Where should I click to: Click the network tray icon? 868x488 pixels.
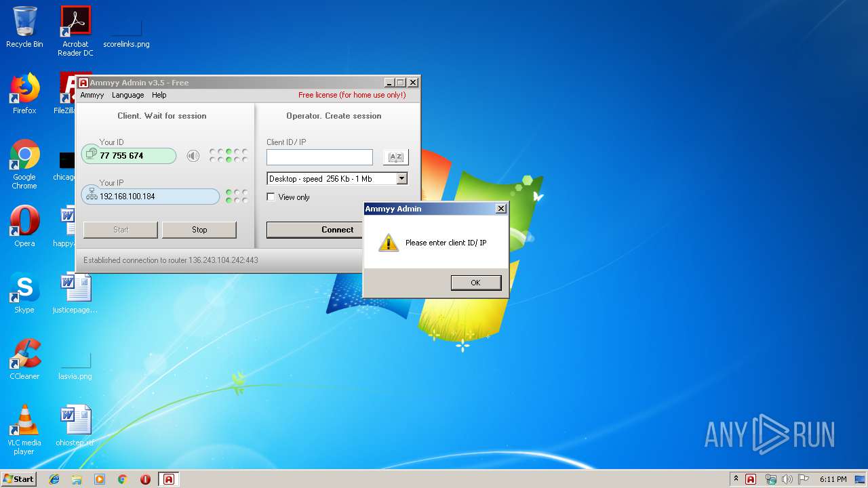770,479
